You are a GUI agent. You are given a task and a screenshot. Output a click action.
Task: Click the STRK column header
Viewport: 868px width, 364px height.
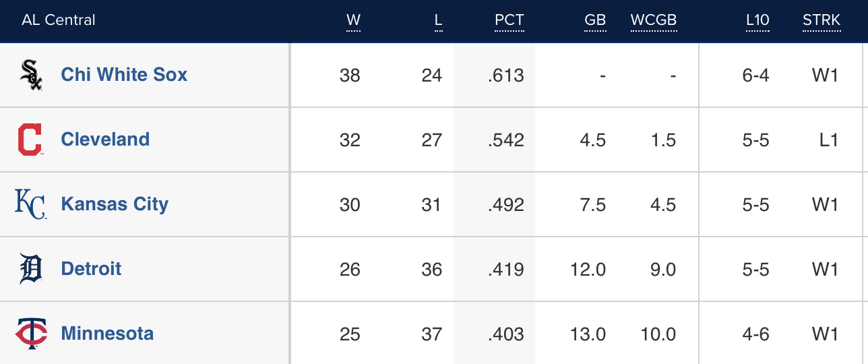[821, 20]
